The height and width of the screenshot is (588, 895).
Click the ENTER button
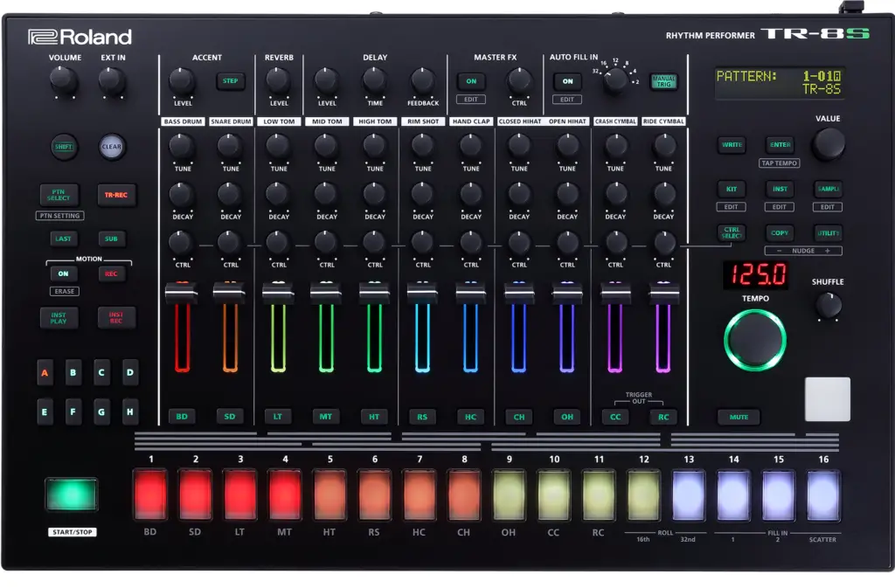780,145
